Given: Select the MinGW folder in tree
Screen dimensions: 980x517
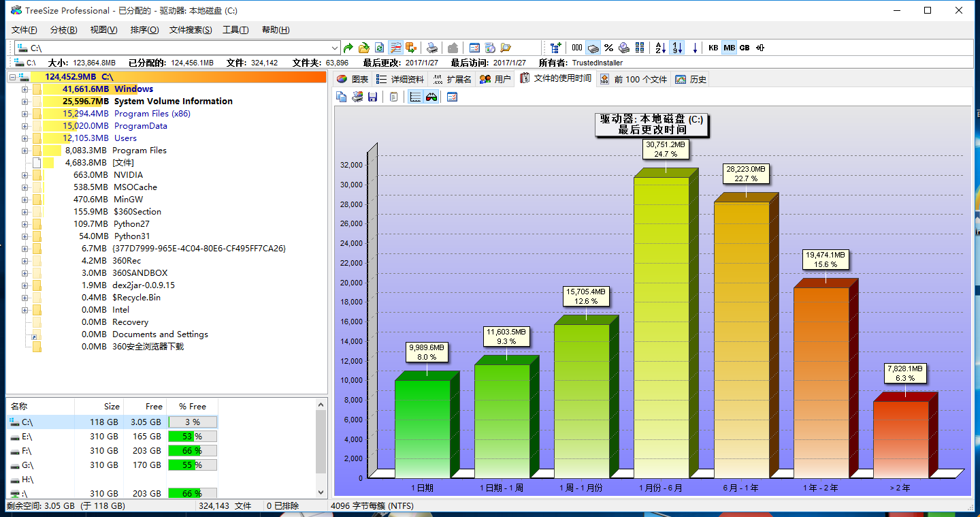Looking at the screenshot, I should pos(129,200).
